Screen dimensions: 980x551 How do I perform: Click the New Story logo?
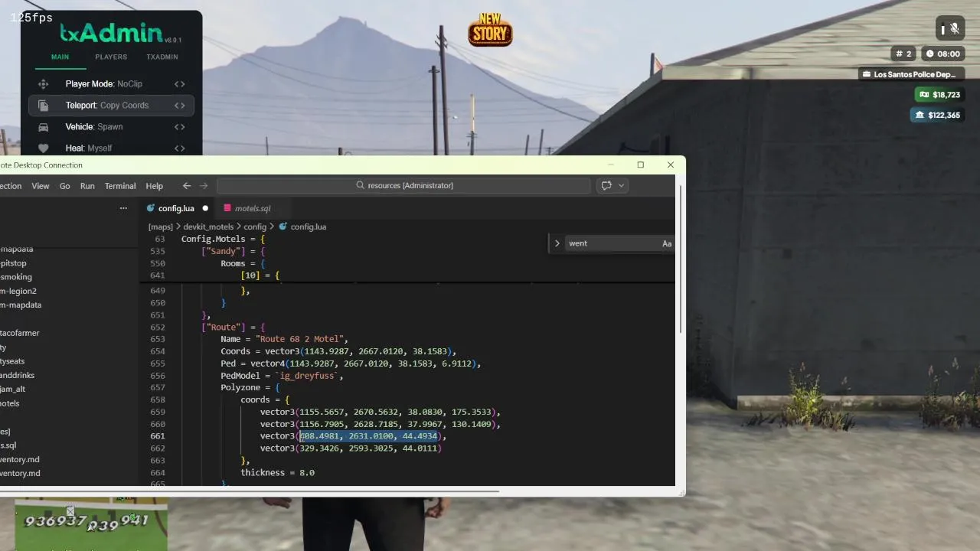pos(490,29)
